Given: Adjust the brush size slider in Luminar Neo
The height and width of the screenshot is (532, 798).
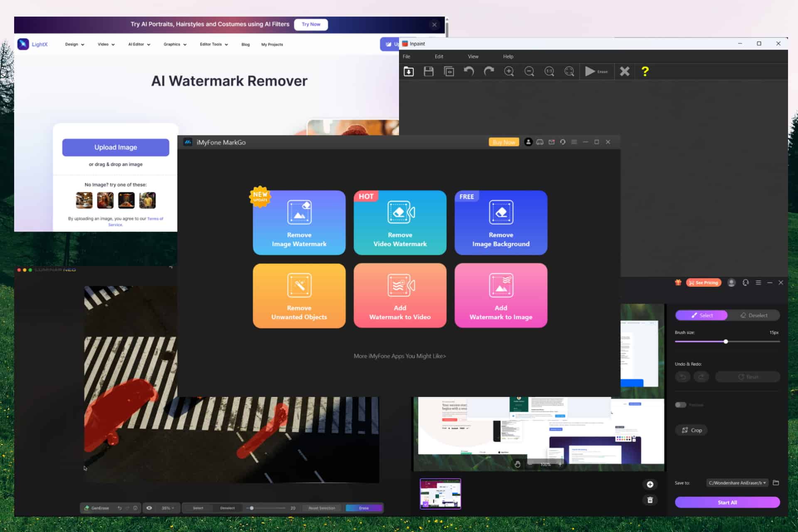Looking at the screenshot, I should 266,508.
